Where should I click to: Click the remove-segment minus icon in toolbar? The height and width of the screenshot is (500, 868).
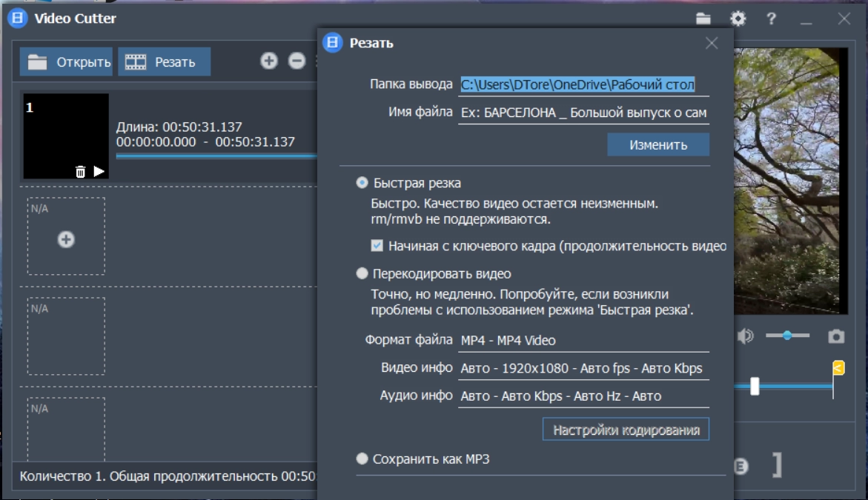tap(296, 61)
